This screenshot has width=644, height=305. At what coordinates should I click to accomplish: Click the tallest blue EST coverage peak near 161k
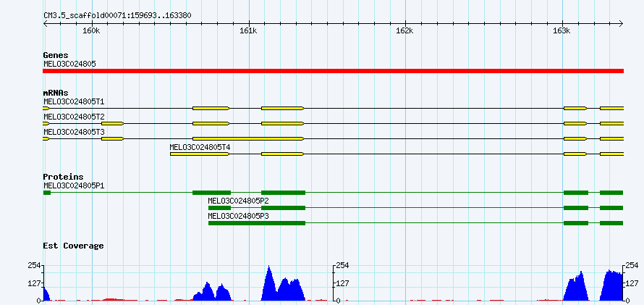284,285
